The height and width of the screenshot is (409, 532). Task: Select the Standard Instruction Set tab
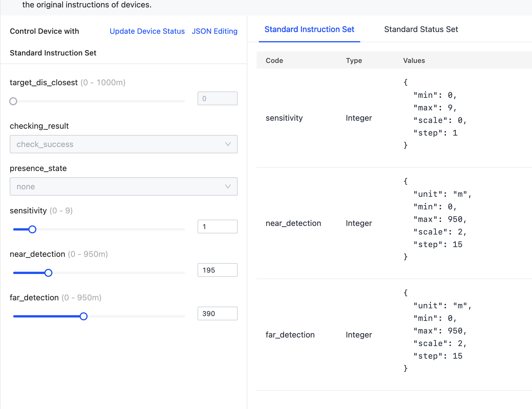(x=309, y=29)
